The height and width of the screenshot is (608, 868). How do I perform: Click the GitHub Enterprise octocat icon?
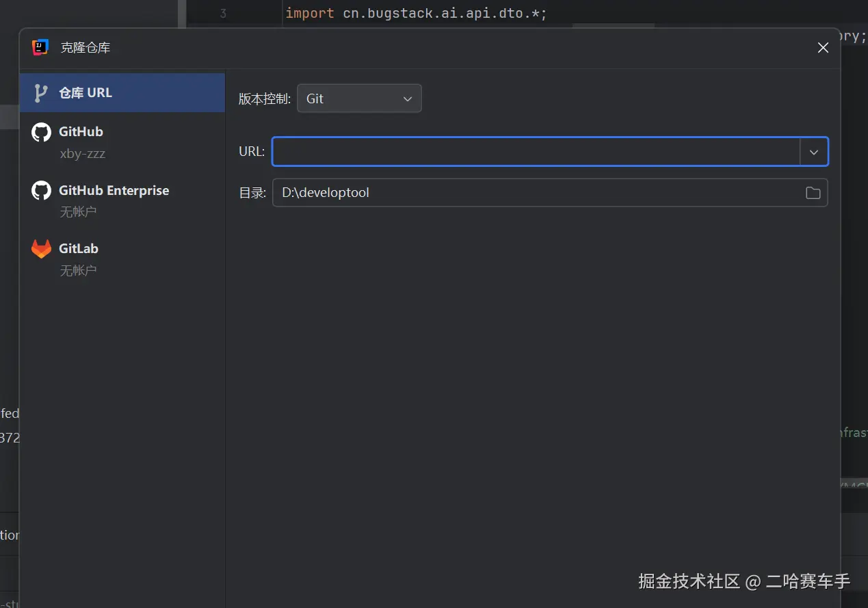(x=41, y=191)
